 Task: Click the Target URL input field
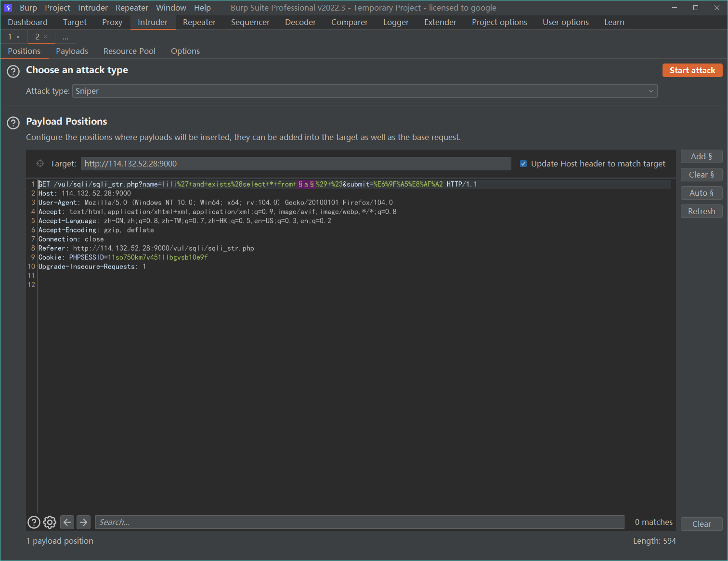(296, 164)
